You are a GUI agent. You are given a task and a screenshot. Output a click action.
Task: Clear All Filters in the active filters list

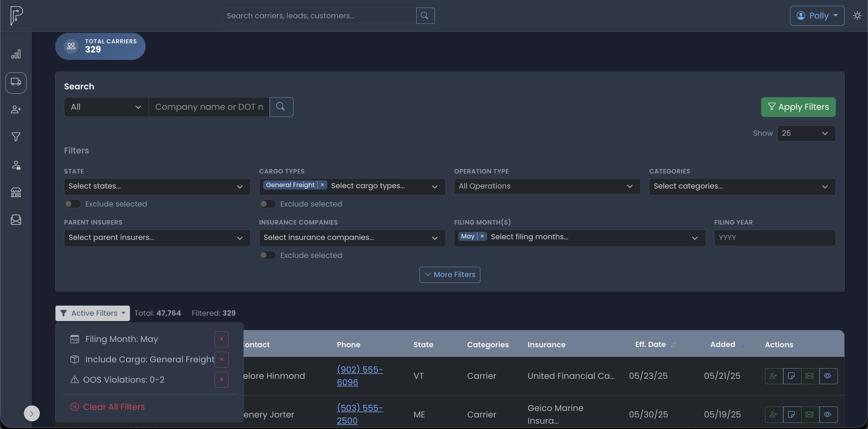tap(114, 407)
